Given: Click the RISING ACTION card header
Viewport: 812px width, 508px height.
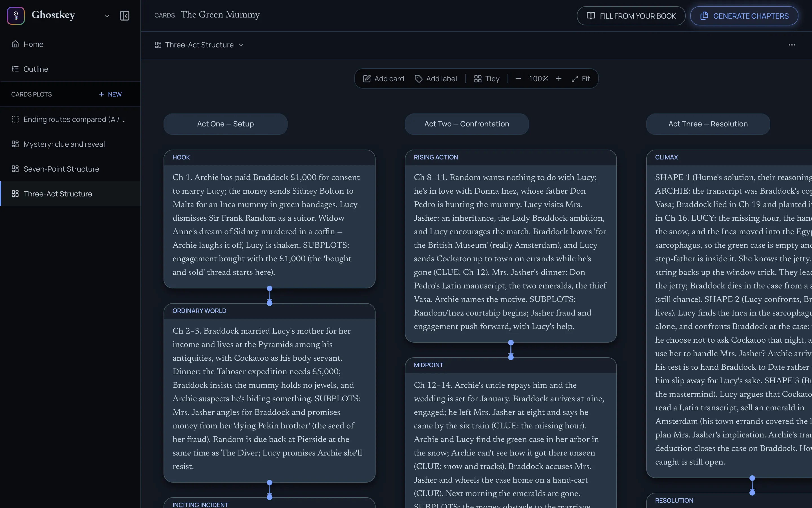Looking at the screenshot, I should pos(511,157).
